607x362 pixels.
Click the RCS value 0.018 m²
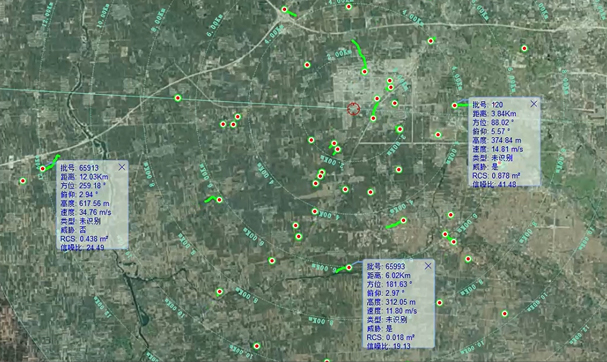(400, 338)
